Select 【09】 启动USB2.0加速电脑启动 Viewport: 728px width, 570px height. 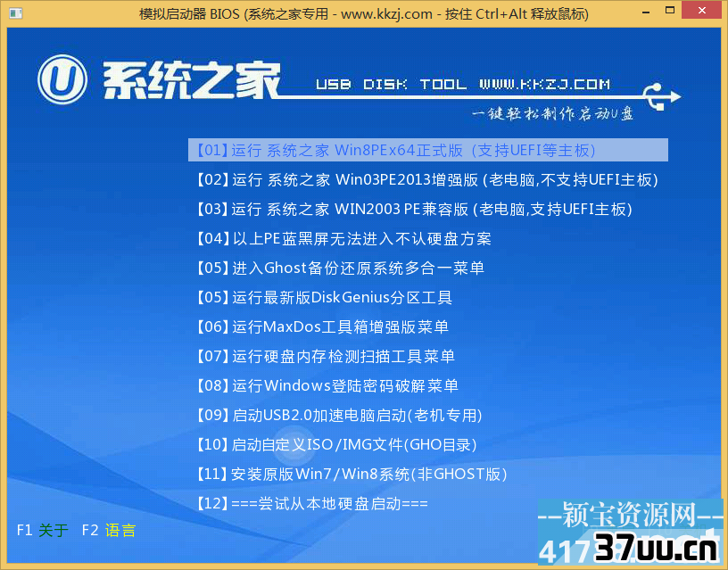click(339, 415)
